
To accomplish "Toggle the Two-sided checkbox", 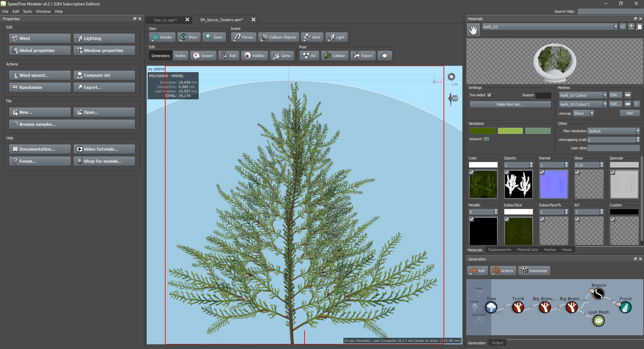I will tap(489, 95).
